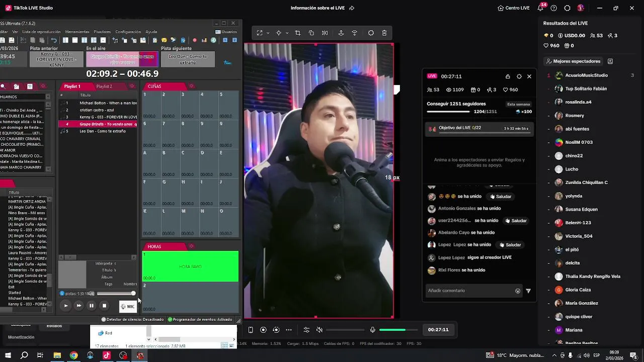Click Saludar next to Lopez Lopez
Viewport: 644px width, 362px height.
coord(510,245)
